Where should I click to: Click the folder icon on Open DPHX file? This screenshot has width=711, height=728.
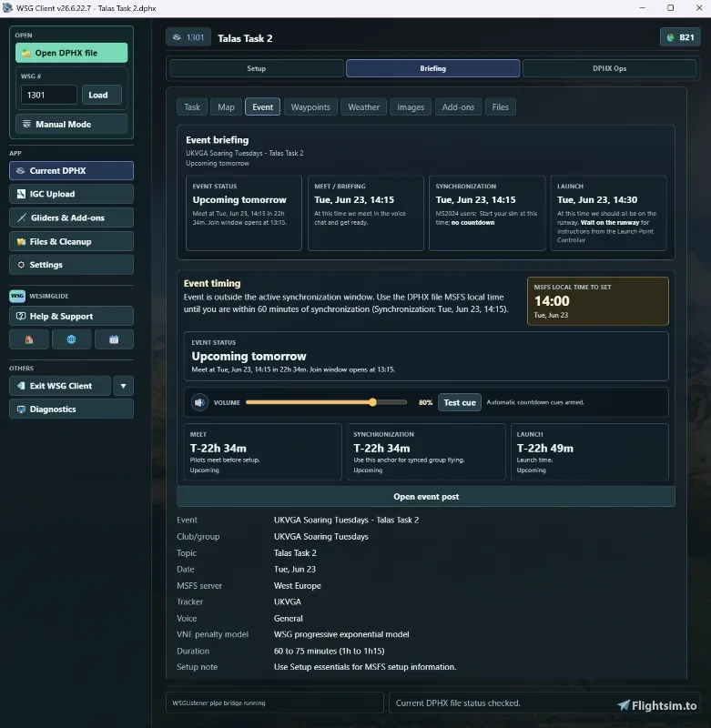[x=26, y=53]
